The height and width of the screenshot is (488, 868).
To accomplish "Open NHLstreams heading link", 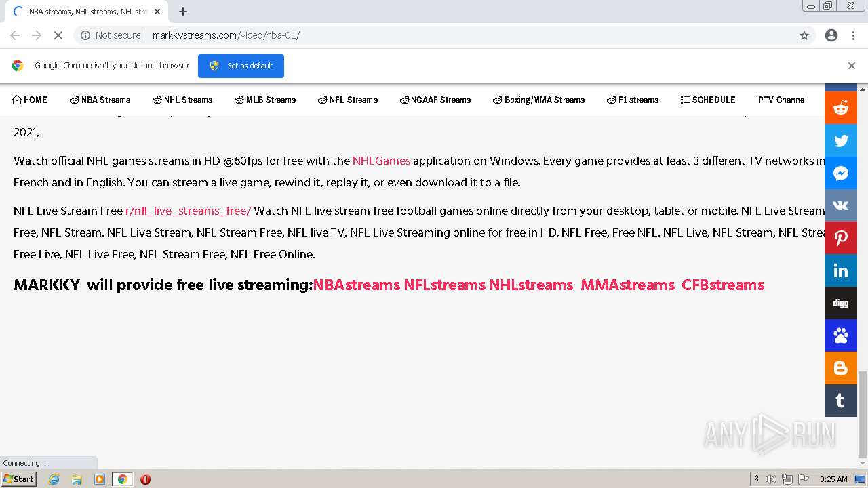I will [x=531, y=285].
